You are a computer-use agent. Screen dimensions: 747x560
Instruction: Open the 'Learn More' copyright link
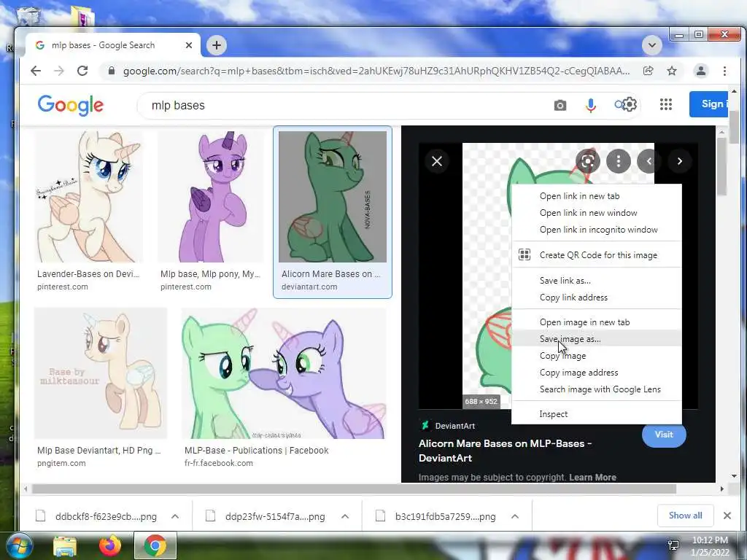(592, 477)
